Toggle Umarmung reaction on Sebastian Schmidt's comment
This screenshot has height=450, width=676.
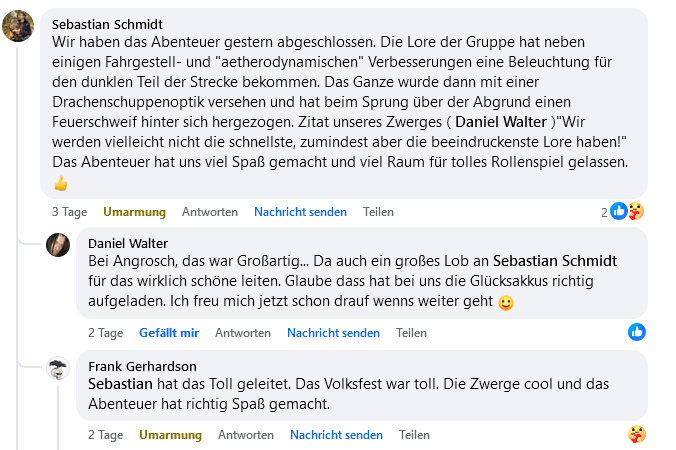click(x=134, y=212)
